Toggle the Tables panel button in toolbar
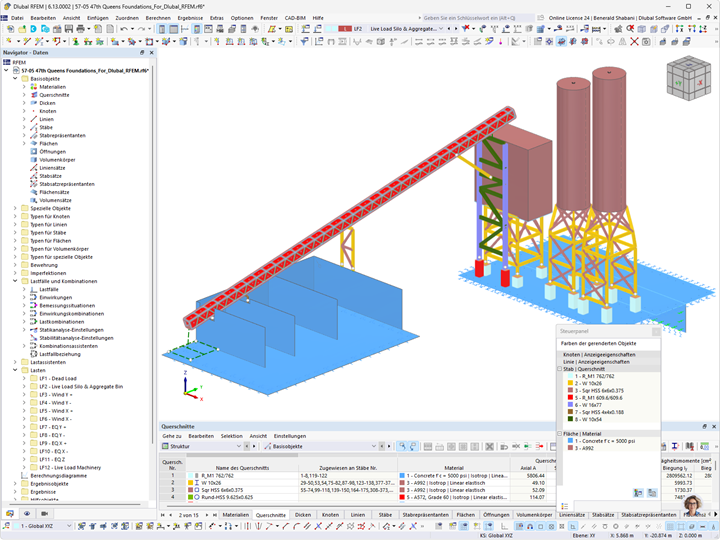Image resolution: width=720 pixels, height=540 pixels. tap(174, 29)
